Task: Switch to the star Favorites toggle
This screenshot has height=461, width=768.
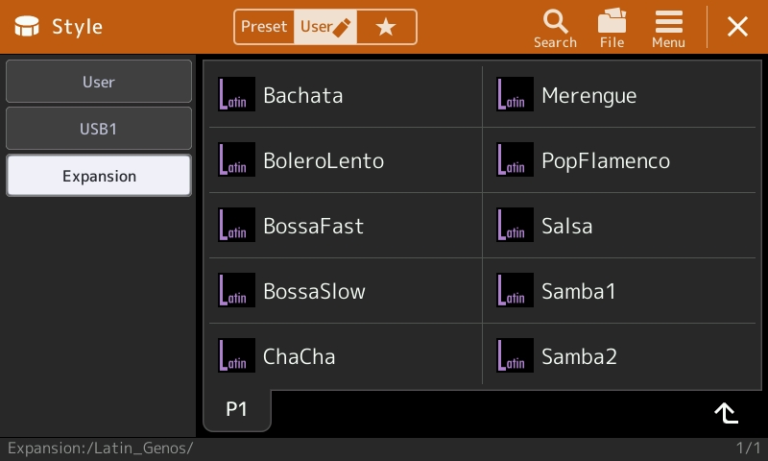Action: click(386, 26)
